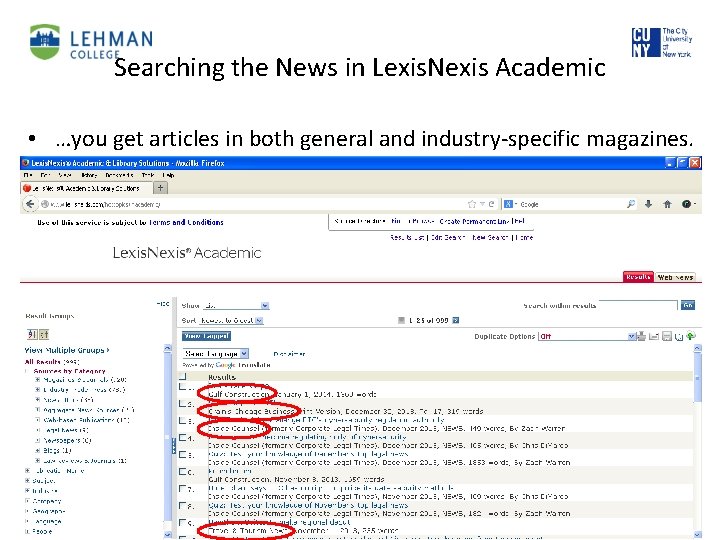Click the first sort icon under Result Groups
The image size is (720, 540).
pyautogui.click(x=32, y=334)
